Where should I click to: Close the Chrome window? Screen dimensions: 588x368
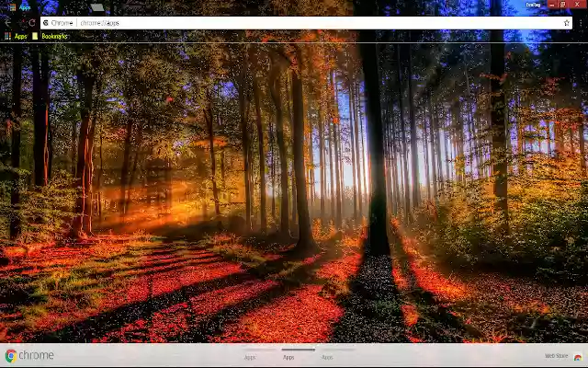point(578,4)
